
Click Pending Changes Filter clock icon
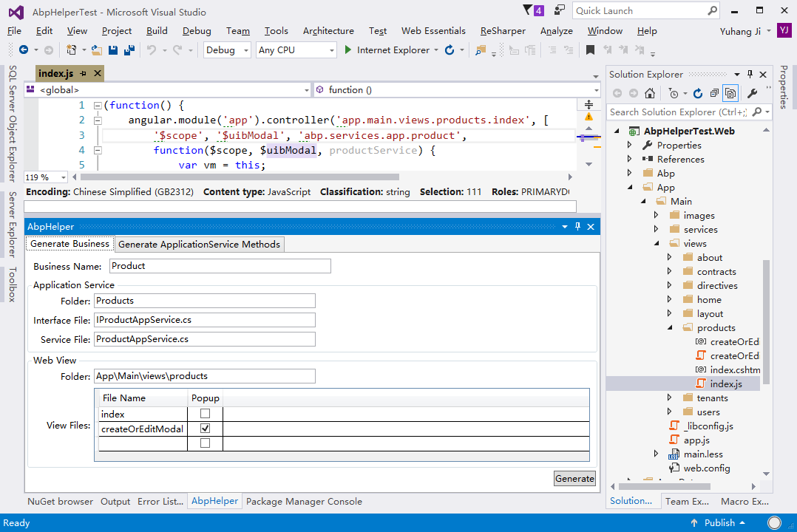point(674,93)
